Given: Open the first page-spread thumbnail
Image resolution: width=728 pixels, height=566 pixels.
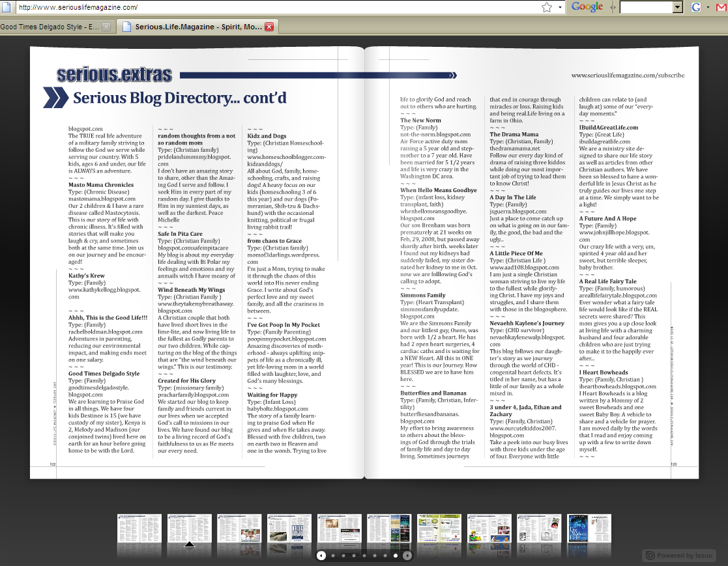Looking at the screenshot, I should point(139,528).
